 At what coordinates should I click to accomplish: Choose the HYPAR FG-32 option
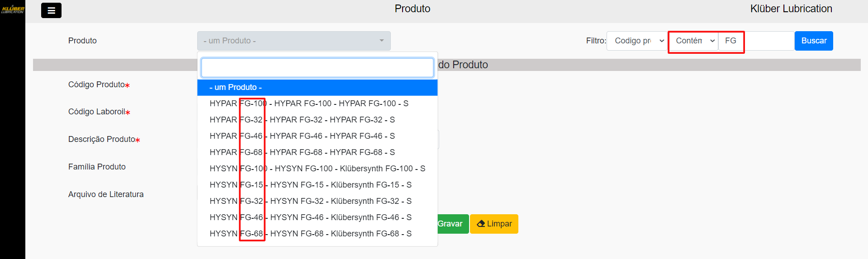302,120
